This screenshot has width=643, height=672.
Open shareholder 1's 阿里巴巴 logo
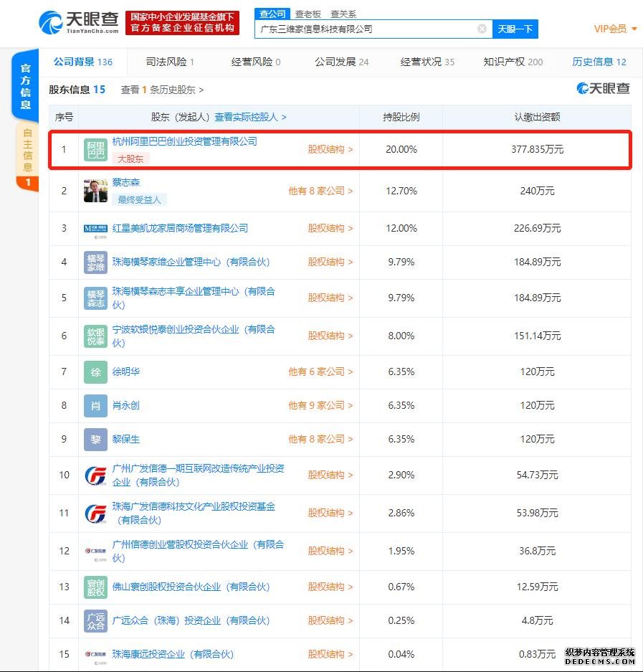point(95,150)
